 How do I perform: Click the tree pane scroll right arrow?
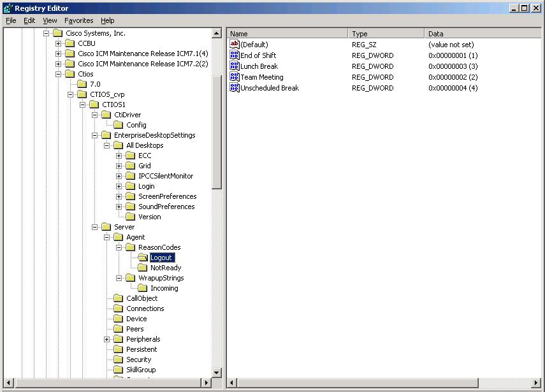pyautogui.click(x=207, y=382)
